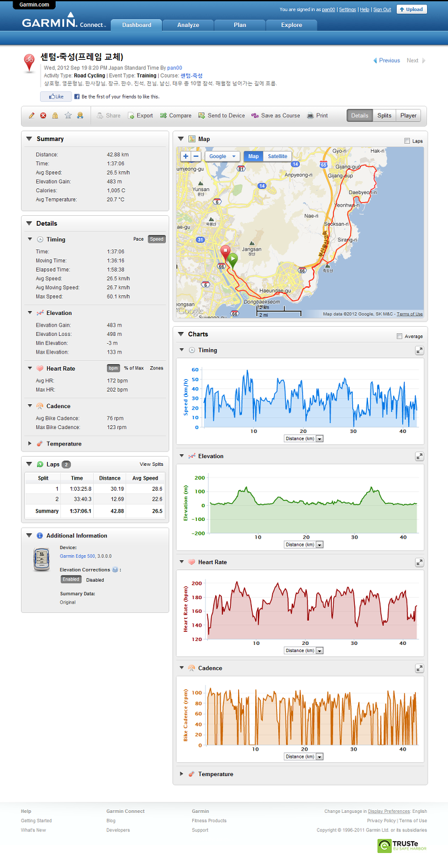This screenshot has width=448, height=868.
Task: Open the Elevation Corrections help icon
Action: pyautogui.click(x=115, y=569)
